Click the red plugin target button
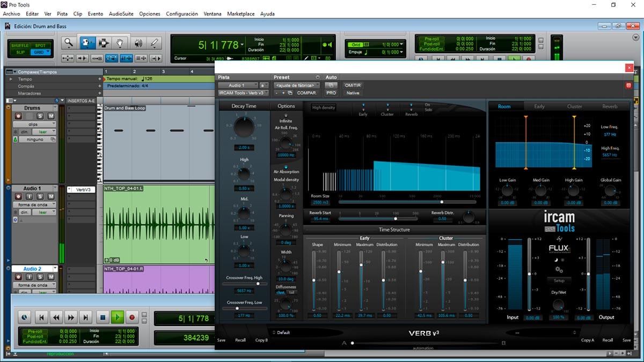The height and width of the screenshot is (362, 644). [628, 85]
